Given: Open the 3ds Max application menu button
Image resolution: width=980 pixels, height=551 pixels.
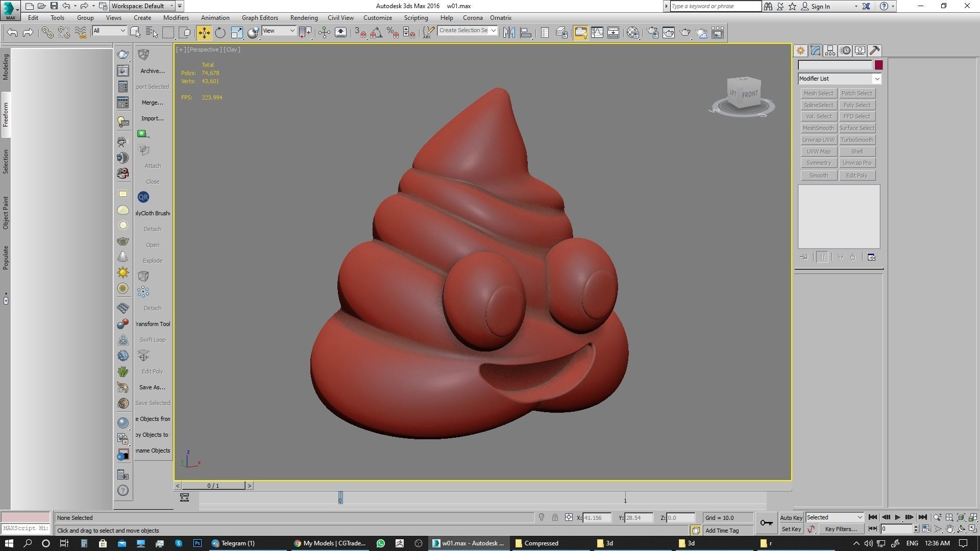Looking at the screenshot, I should point(10,10).
